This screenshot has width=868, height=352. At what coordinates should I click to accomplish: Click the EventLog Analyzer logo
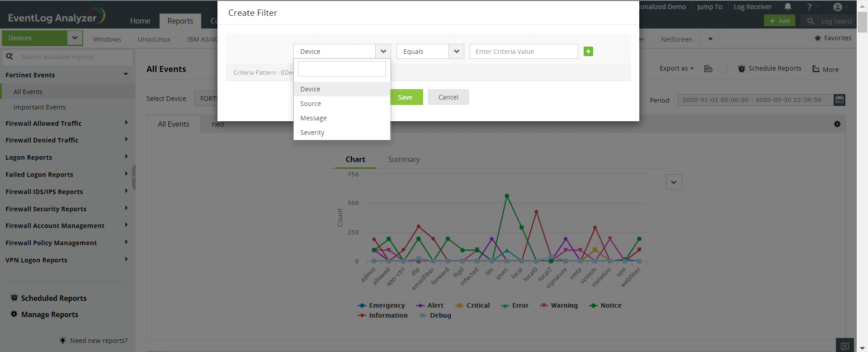(x=57, y=16)
